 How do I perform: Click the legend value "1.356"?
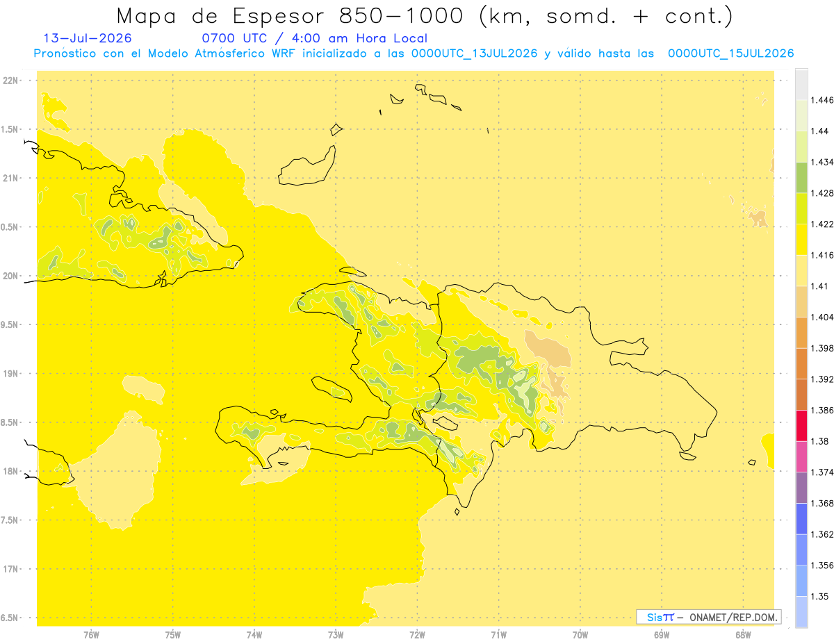pyautogui.click(x=824, y=565)
